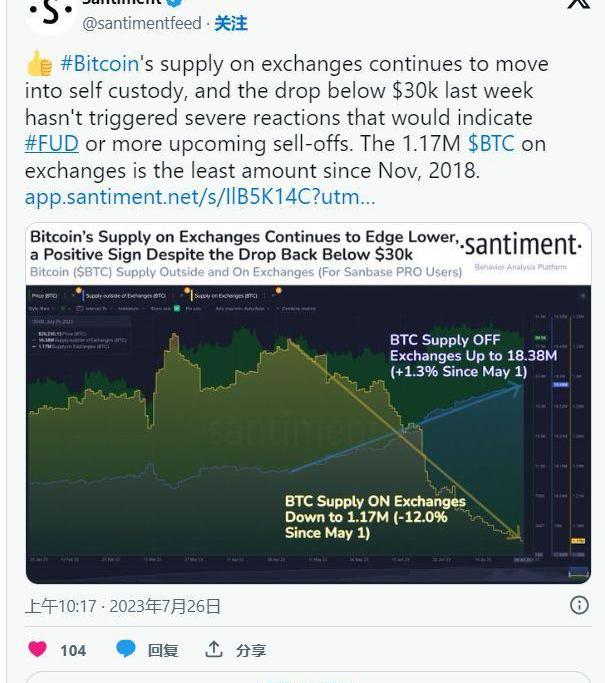
Task: Click the thumbs-up emoji in the tweet
Action: pyautogui.click(x=39, y=64)
